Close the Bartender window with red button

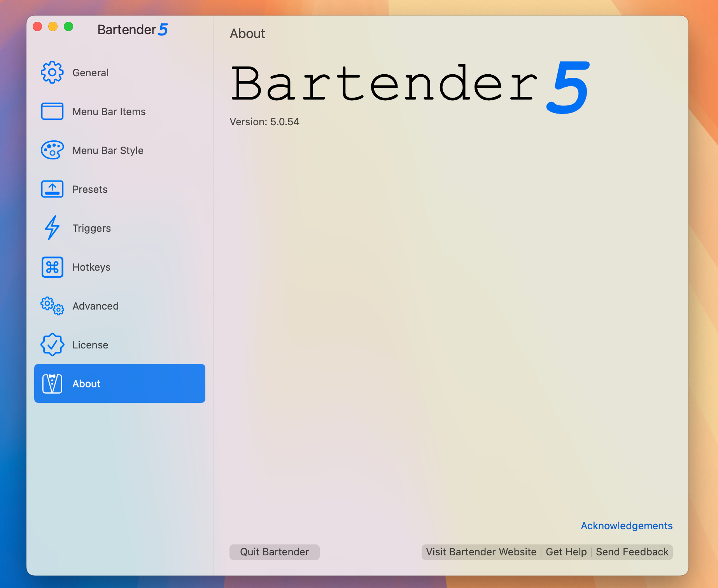point(37,26)
